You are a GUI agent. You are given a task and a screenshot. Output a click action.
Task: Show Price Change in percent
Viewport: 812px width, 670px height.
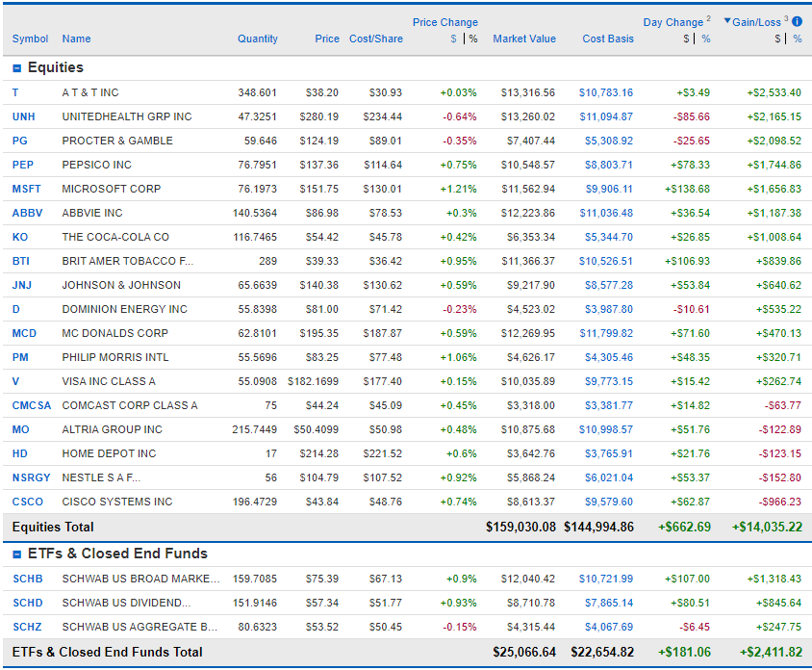point(473,39)
